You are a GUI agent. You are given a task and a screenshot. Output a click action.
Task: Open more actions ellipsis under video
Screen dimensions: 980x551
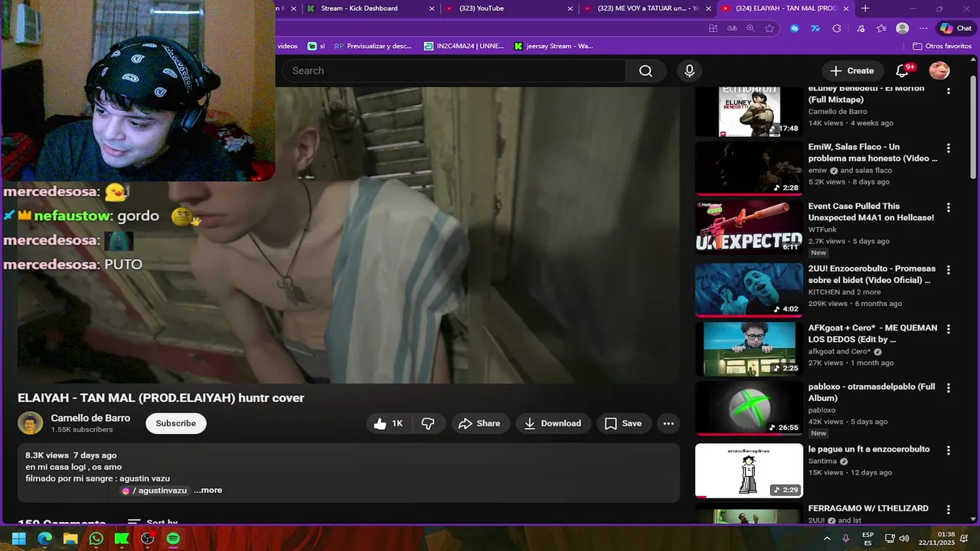(668, 423)
